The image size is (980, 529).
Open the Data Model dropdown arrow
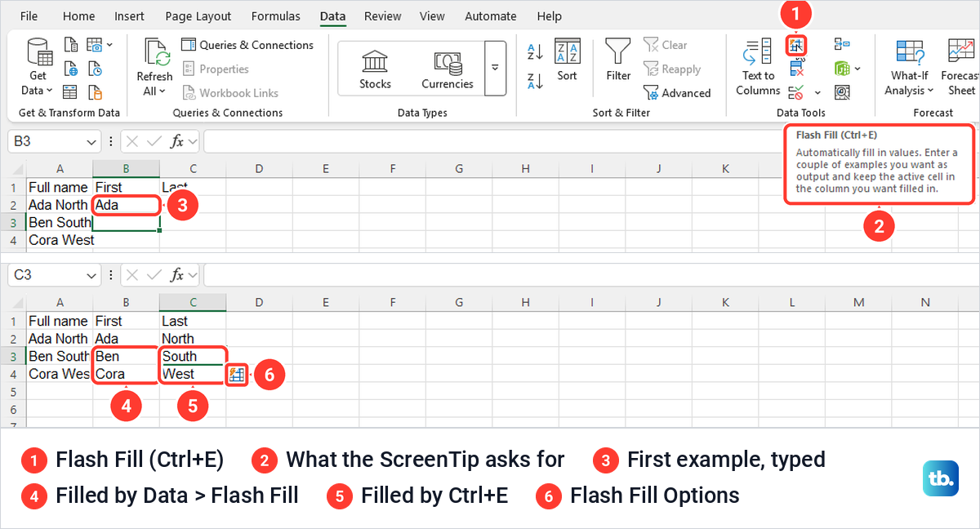(x=857, y=69)
